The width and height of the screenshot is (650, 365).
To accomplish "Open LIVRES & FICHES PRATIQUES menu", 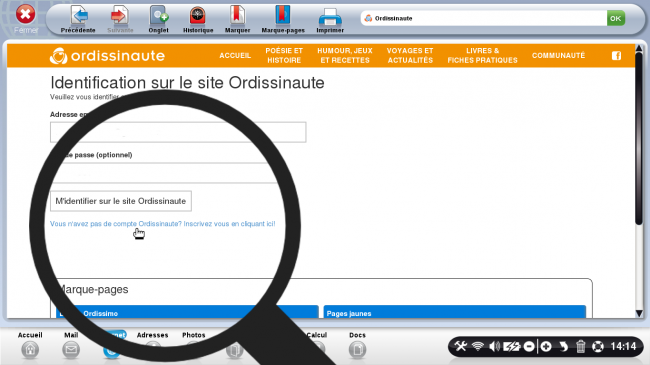I will coord(483,56).
